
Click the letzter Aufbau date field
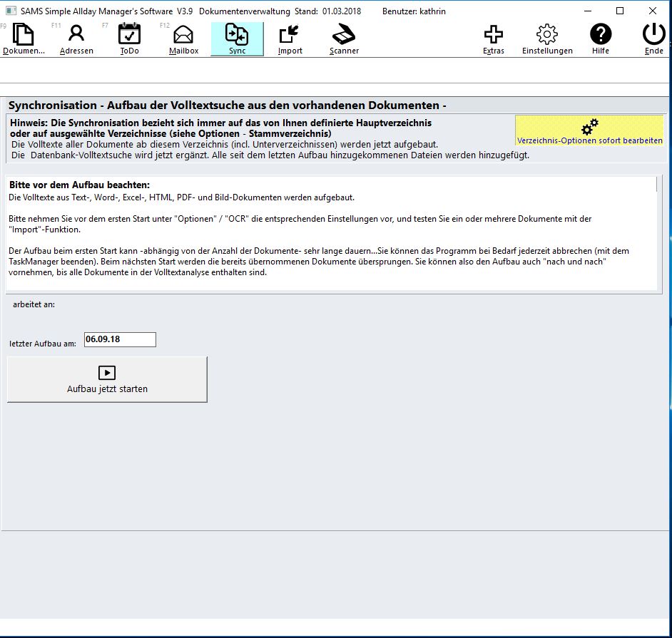pyautogui.click(x=119, y=339)
